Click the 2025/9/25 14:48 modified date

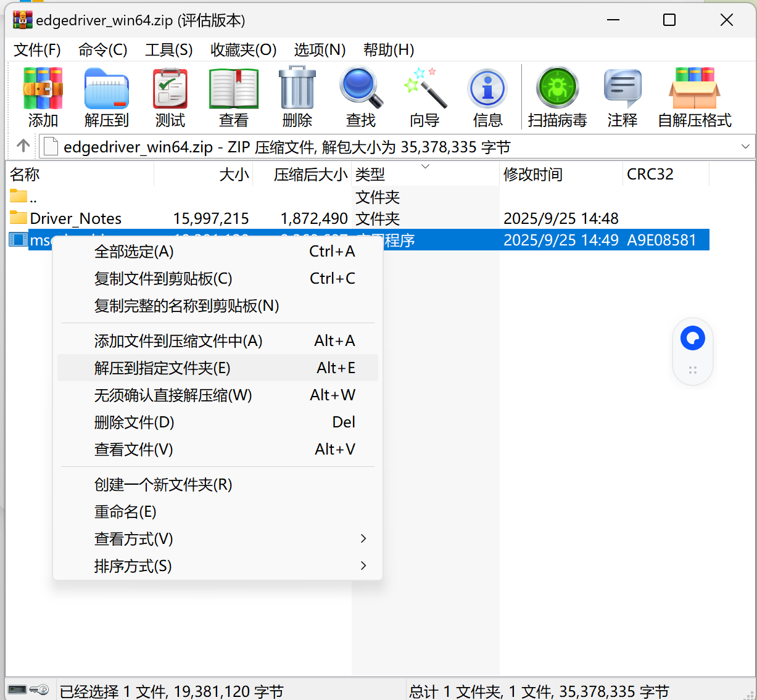(x=561, y=218)
